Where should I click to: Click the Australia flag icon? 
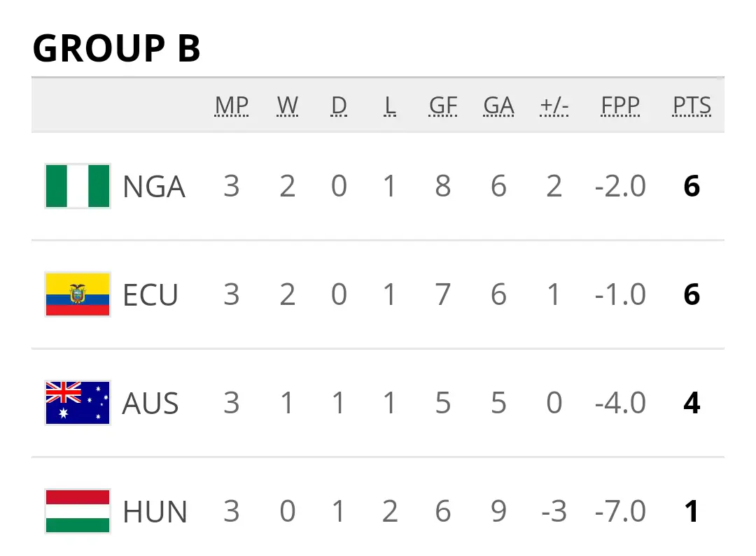[78, 403]
